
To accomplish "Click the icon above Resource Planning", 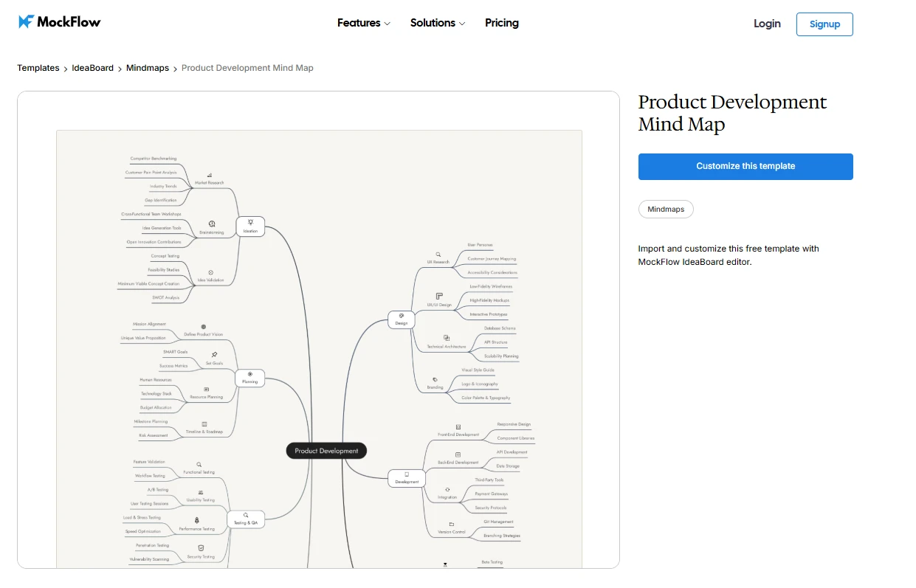I will pyautogui.click(x=206, y=389).
